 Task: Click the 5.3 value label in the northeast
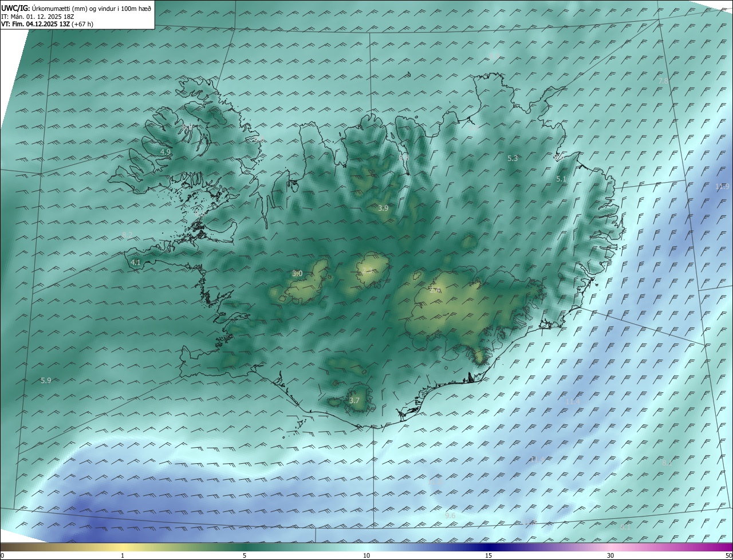click(513, 158)
